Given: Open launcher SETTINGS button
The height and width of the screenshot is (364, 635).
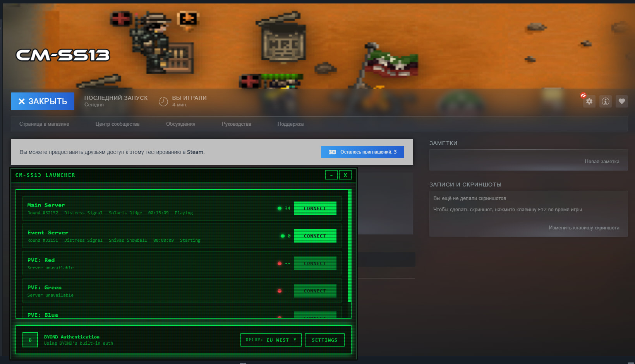Looking at the screenshot, I should coord(324,340).
